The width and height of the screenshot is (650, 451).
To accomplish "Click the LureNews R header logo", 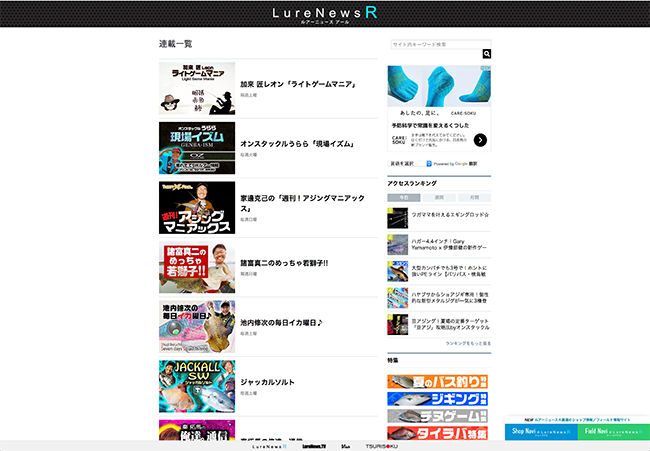I will [x=325, y=15].
